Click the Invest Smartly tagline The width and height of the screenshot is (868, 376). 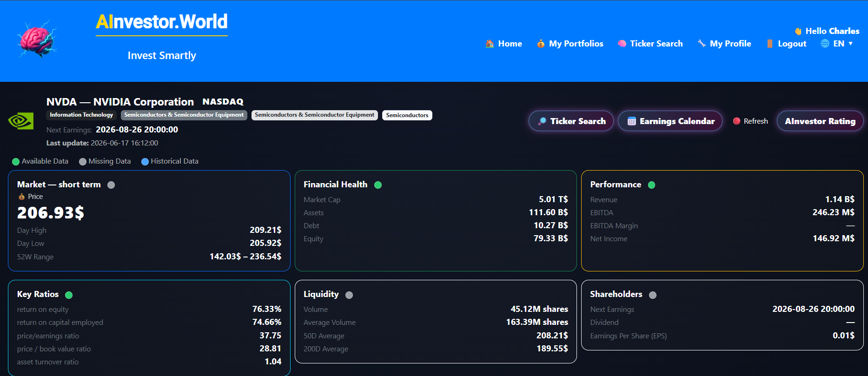pyautogui.click(x=162, y=56)
